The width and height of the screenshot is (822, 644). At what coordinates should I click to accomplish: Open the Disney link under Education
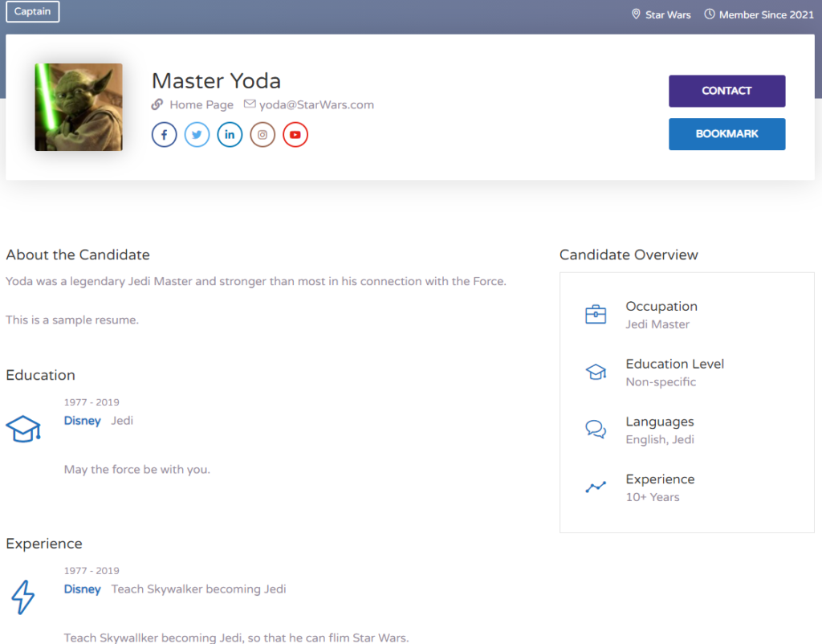[x=83, y=421]
